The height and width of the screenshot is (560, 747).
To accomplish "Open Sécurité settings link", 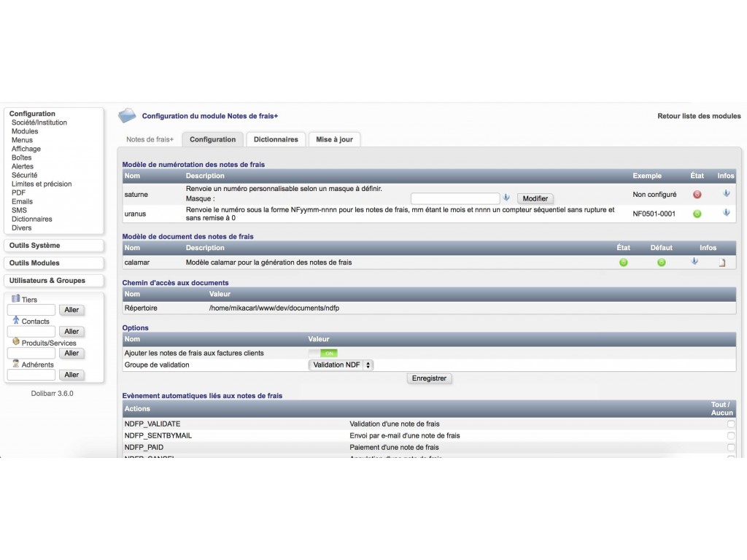I will click(x=24, y=175).
